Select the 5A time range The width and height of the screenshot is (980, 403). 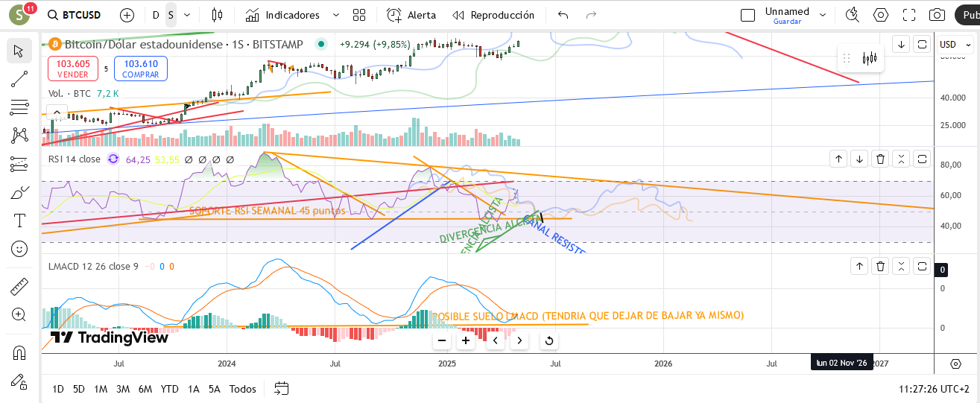(x=215, y=389)
